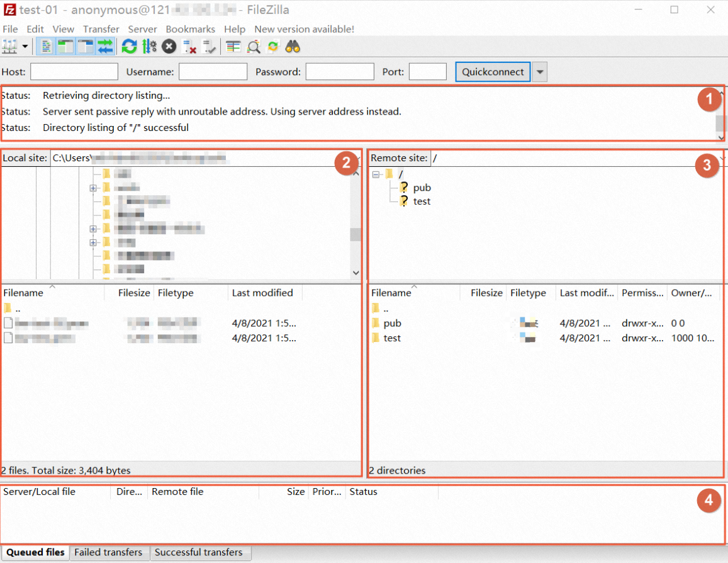Switch to the Successful transfers tab

pos(200,552)
